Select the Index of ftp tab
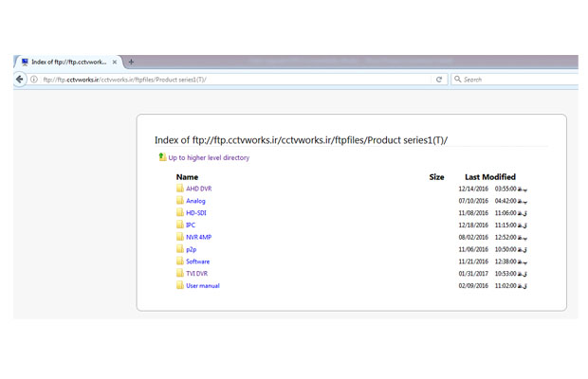The image size is (588, 379). tap(69, 62)
